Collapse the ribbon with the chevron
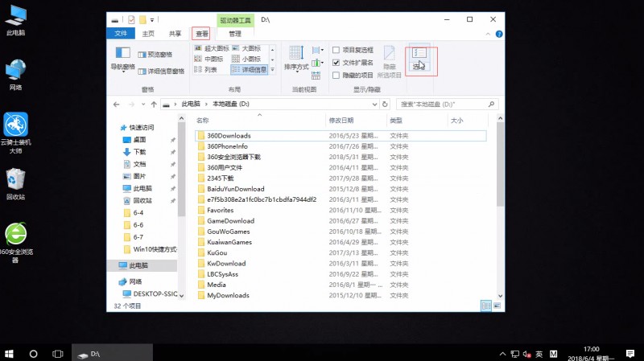 tap(488, 34)
